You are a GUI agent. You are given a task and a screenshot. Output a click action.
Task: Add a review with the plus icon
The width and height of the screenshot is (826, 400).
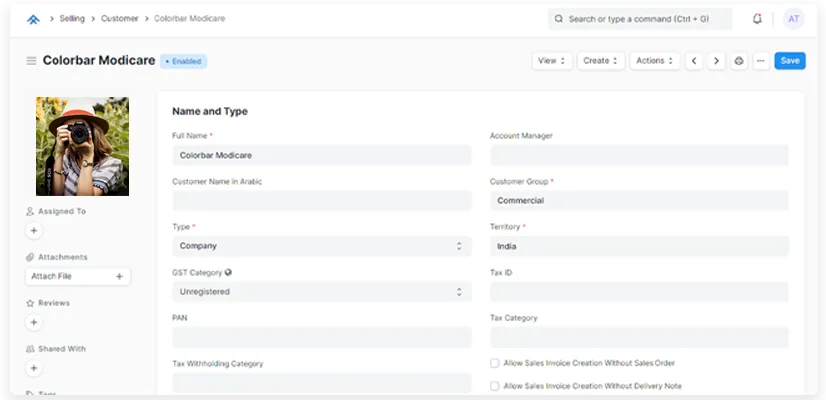tap(34, 322)
